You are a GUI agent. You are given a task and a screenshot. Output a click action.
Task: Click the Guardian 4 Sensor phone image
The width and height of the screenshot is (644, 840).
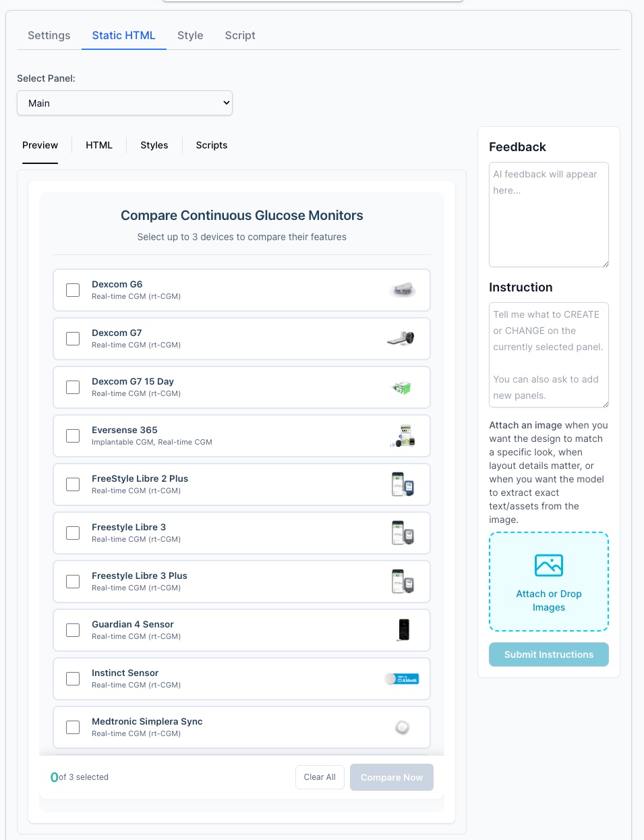click(x=403, y=630)
